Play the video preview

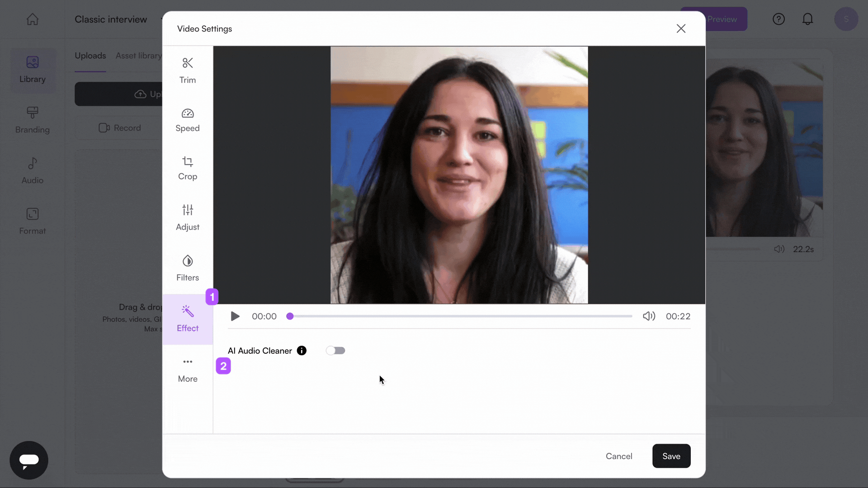click(x=235, y=316)
